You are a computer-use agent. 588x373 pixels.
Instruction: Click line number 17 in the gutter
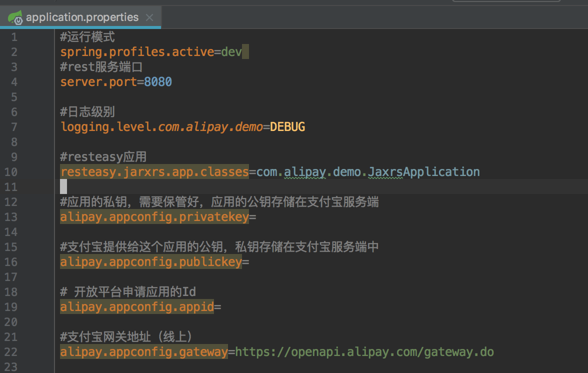[x=11, y=277]
